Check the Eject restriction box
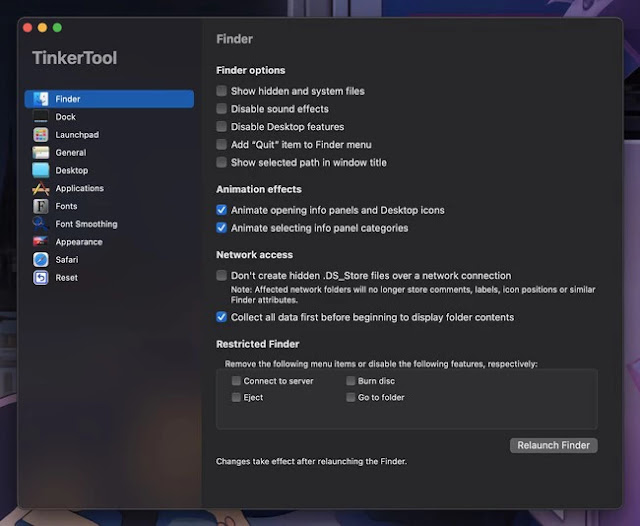This screenshot has width=640, height=526. [x=236, y=397]
